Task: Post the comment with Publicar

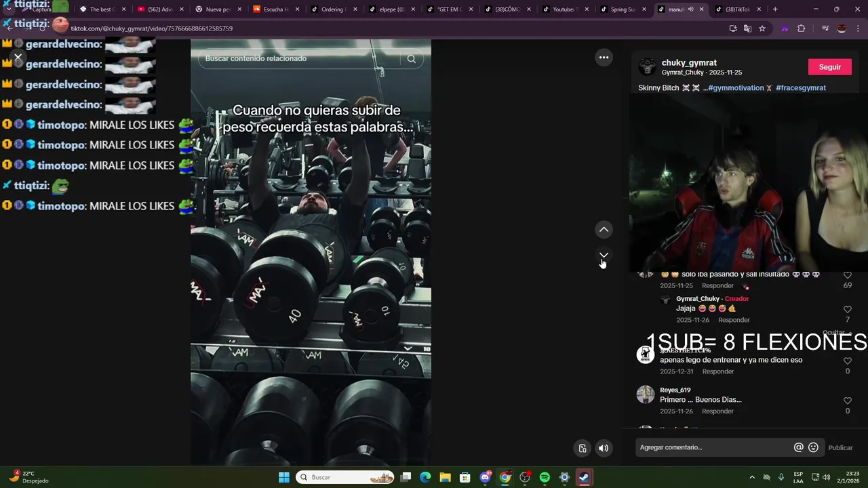Action: [841, 447]
